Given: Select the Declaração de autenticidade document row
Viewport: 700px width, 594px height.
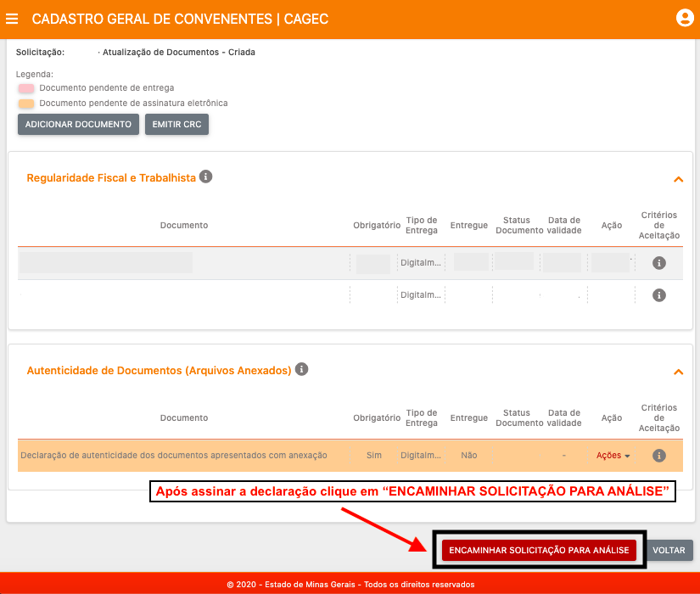Looking at the screenshot, I should pos(173,456).
